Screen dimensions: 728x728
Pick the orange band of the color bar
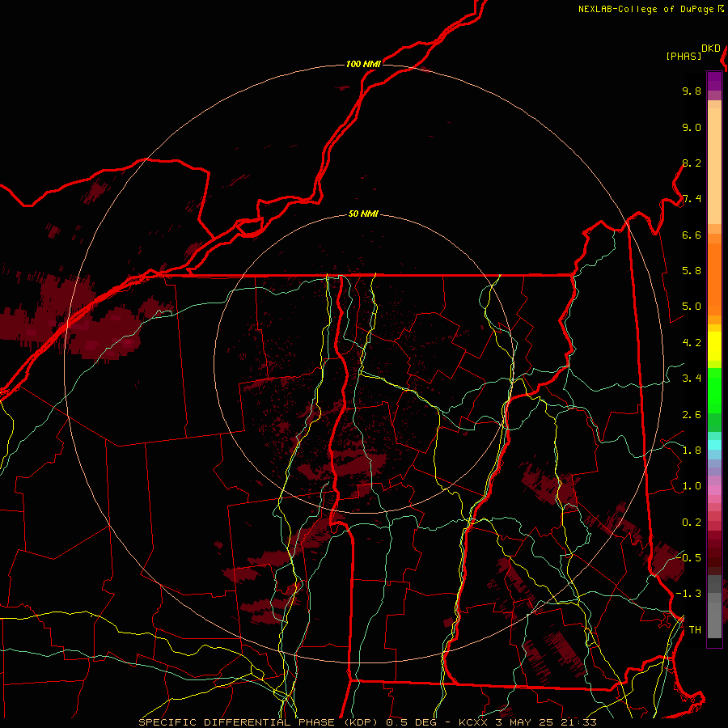click(x=714, y=279)
